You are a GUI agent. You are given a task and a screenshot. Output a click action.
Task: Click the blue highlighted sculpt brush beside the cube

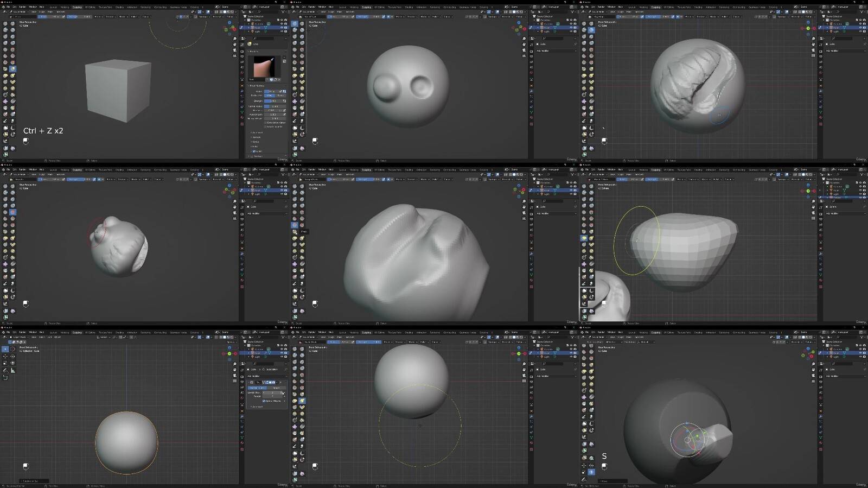pos(12,69)
